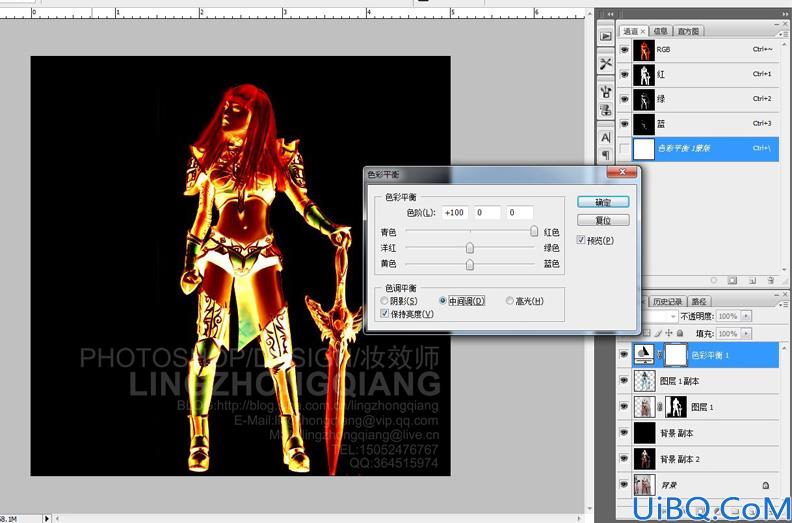Select the 阴影 tone radio button
The height and width of the screenshot is (523, 792).
384,301
